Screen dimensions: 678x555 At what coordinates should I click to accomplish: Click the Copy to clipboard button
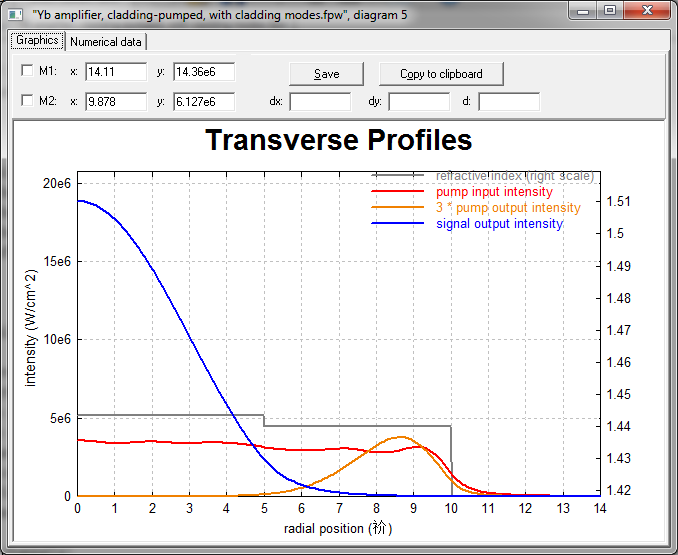[x=441, y=74]
